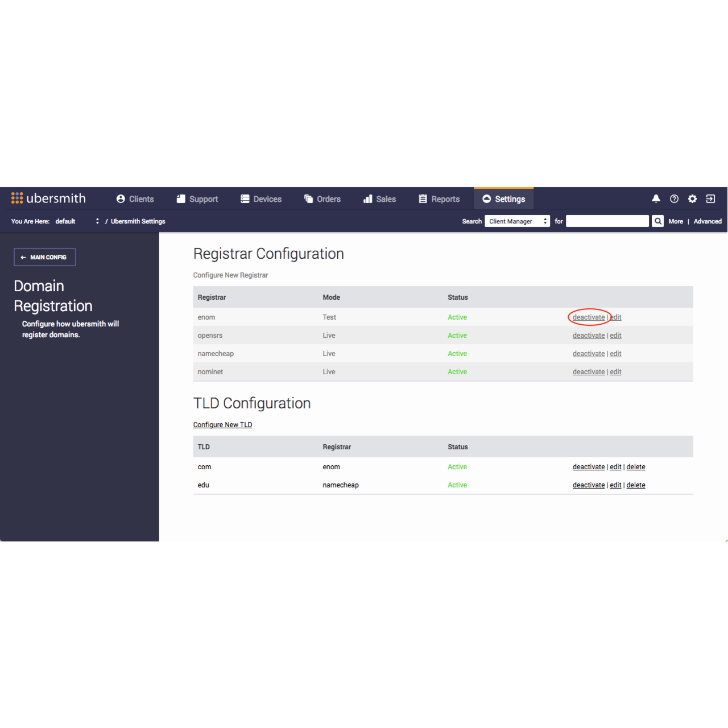Expand the default brand switcher arrows
The image size is (728, 728).
coord(97,221)
